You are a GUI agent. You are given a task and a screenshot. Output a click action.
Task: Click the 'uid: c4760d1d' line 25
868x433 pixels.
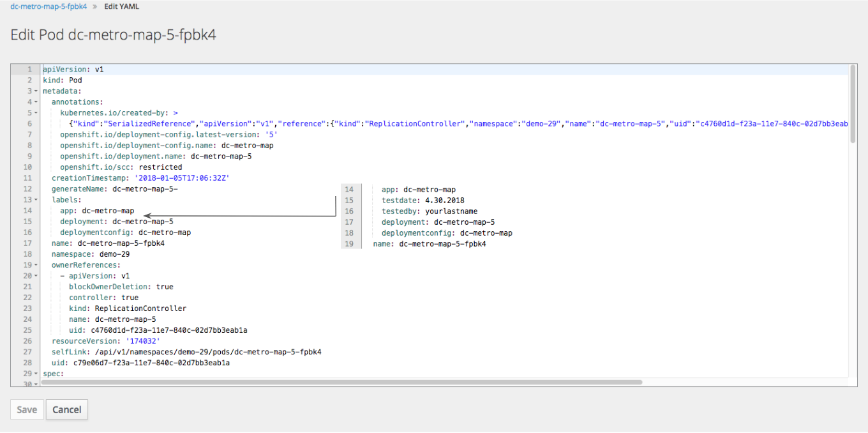click(x=158, y=330)
